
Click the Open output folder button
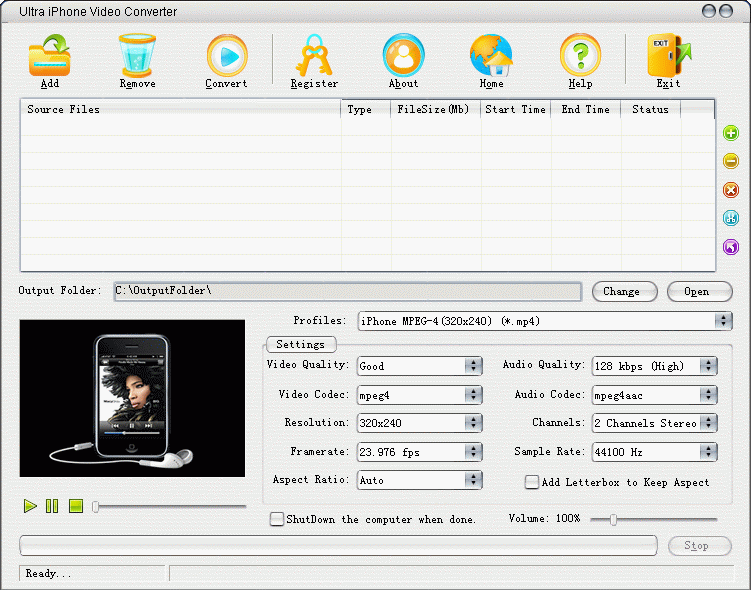(699, 291)
